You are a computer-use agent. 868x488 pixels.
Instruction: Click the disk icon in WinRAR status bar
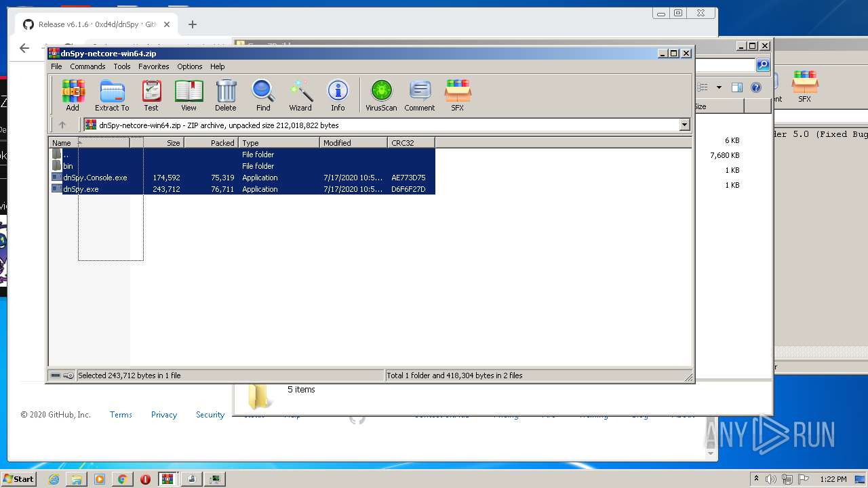(56, 375)
